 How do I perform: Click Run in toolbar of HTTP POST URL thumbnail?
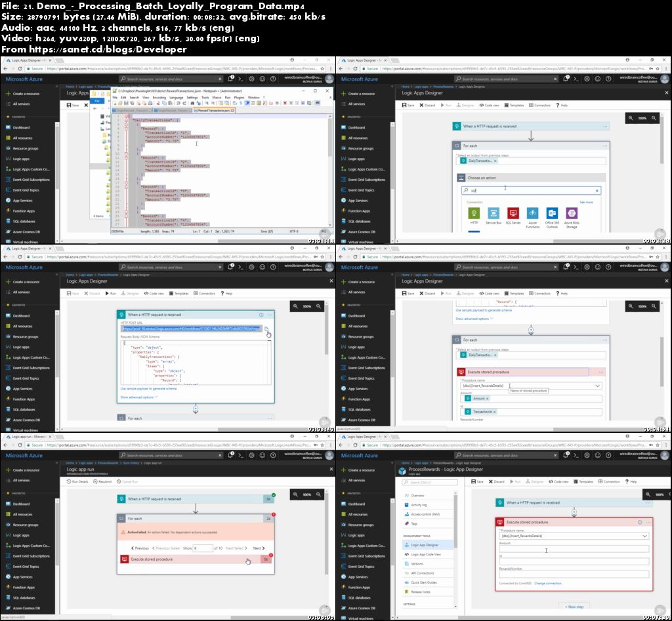[x=110, y=294]
